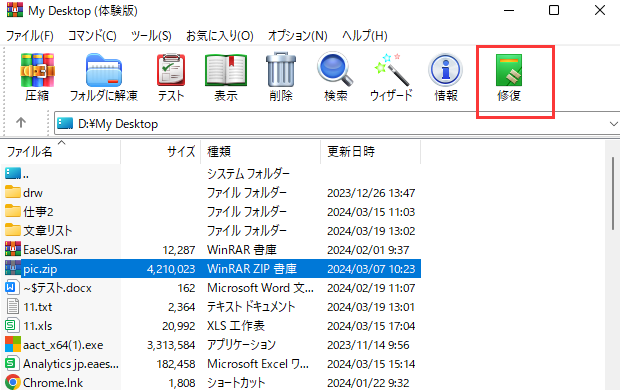Click the フォルダに解凍 extract icon
Viewport: 620px width, 390px height.
[104, 70]
